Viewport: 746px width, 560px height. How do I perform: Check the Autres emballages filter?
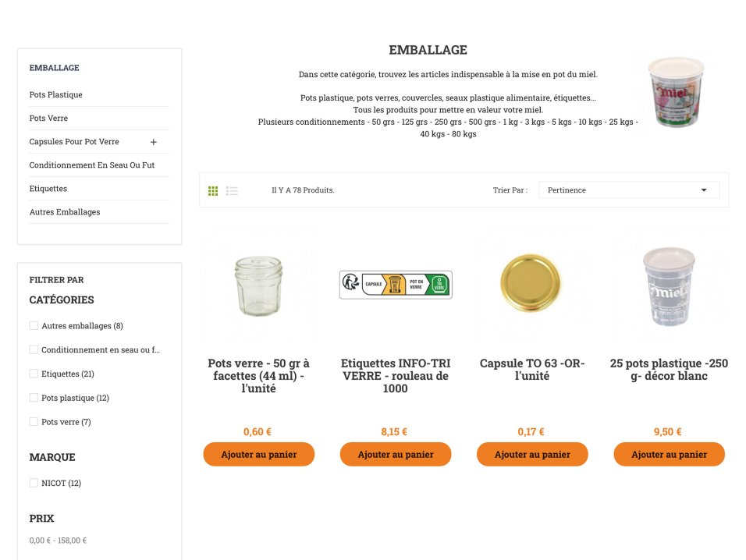pos(34,326)
